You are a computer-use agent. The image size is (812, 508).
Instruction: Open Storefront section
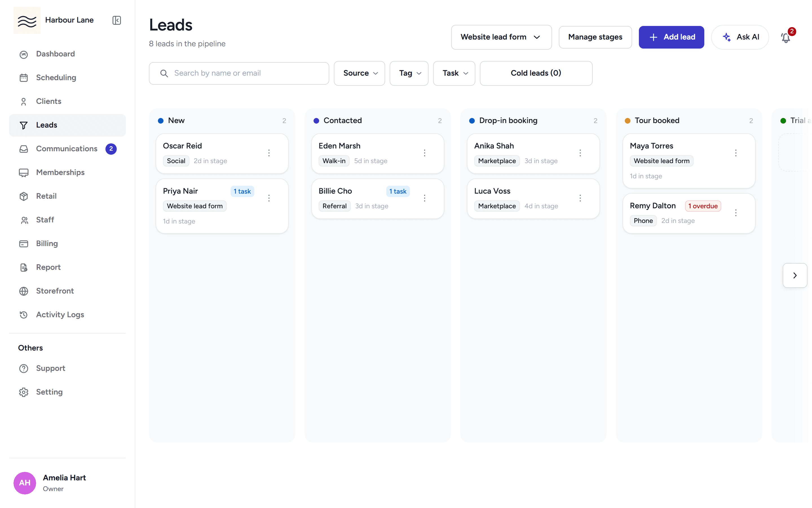(67, 291)
